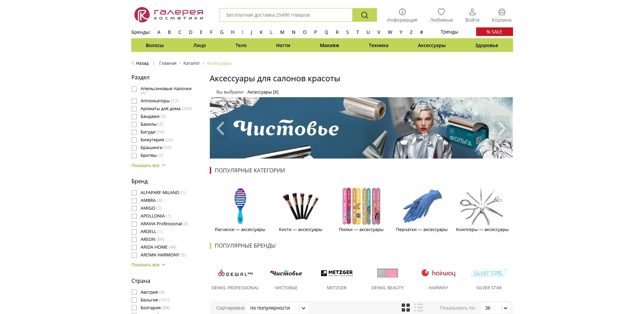Click inside the free delivery search field

[286, 15]
